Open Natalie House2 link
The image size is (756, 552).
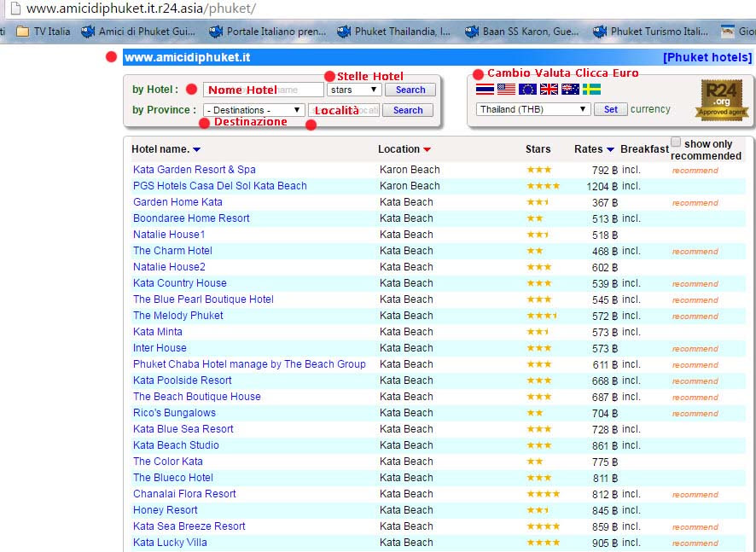click(169, 266)
